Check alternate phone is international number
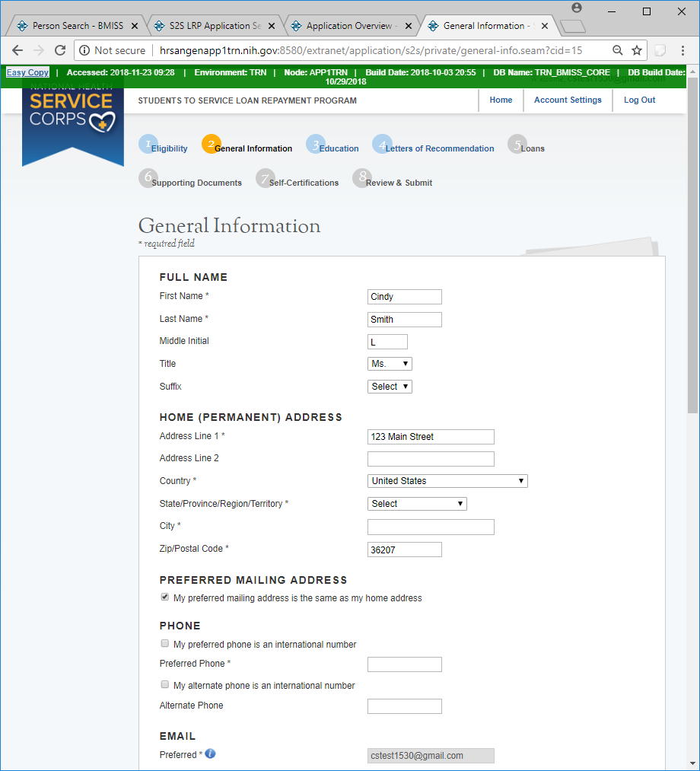The height and width of the screenshot is (771, 700). [164, 685]
